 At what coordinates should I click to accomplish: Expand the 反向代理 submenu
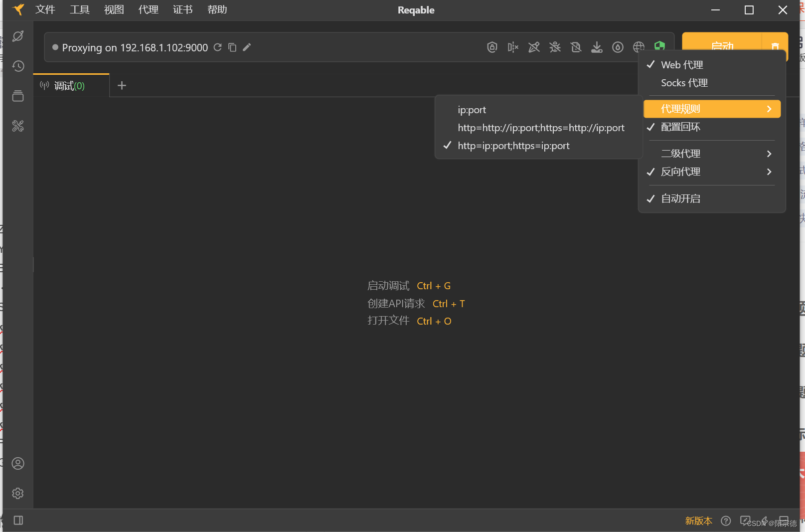[712, 172]
